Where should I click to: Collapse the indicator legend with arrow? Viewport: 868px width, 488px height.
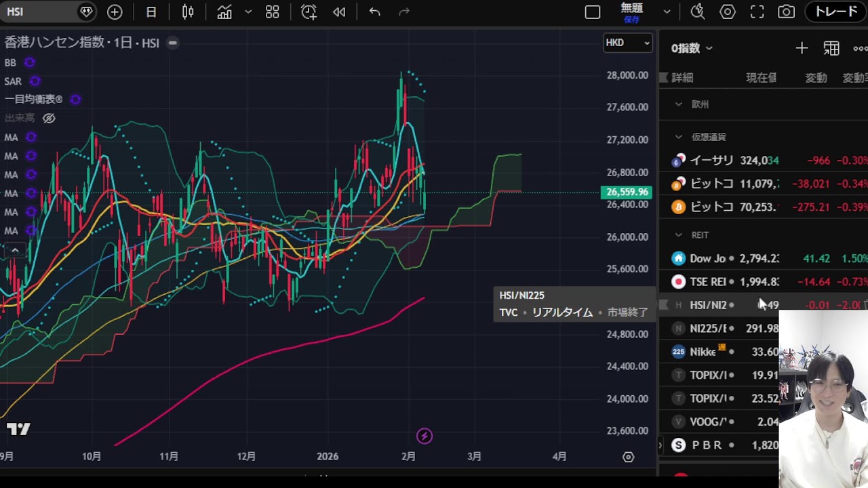coord(15,251)
